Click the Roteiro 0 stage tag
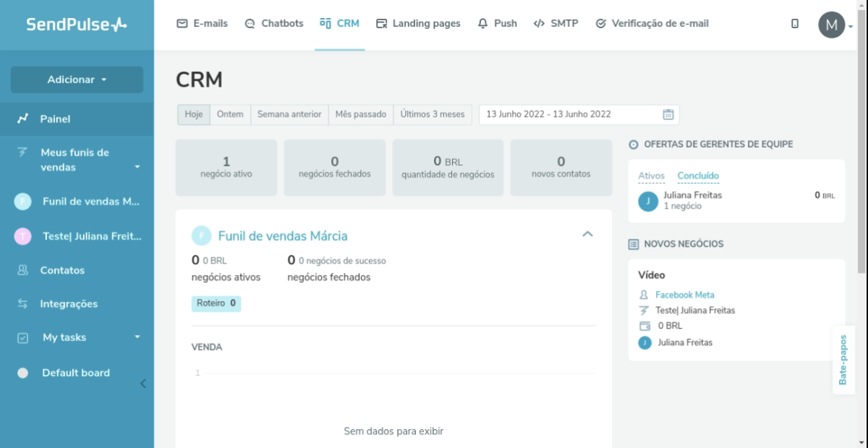Viewport: 868px width, 448px height. pyautogui.click(x=216, y=303)
